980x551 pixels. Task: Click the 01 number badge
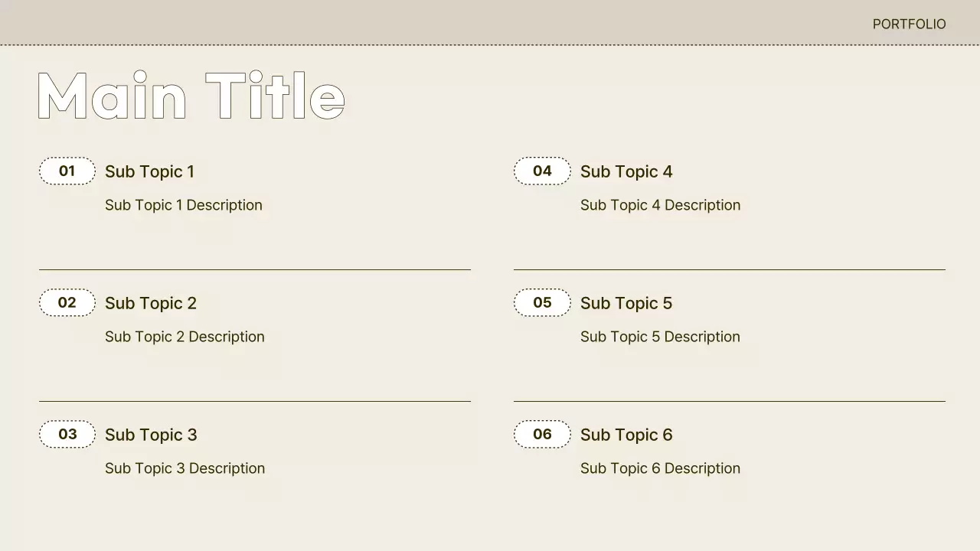coord(67,171)
